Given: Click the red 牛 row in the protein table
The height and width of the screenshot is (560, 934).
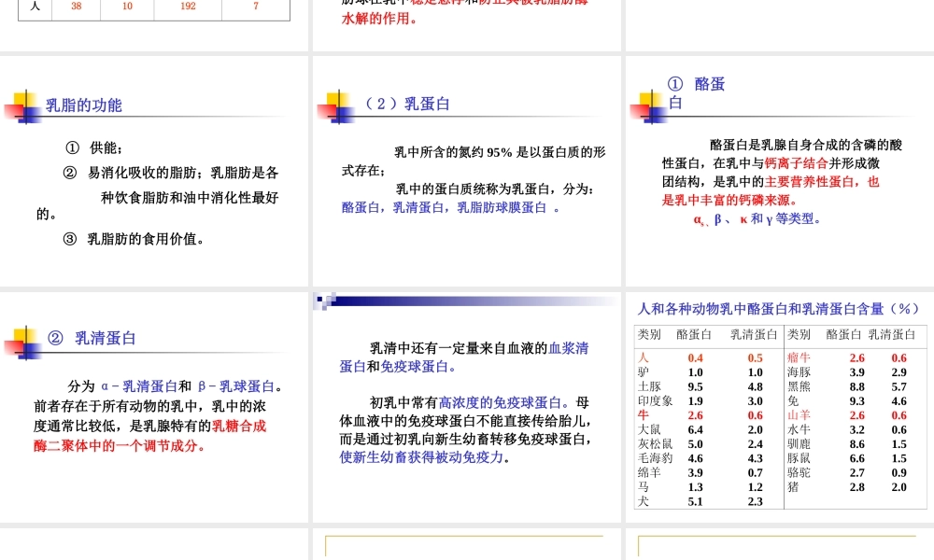Looking at the screenshot, I should (x=644, y=414).
